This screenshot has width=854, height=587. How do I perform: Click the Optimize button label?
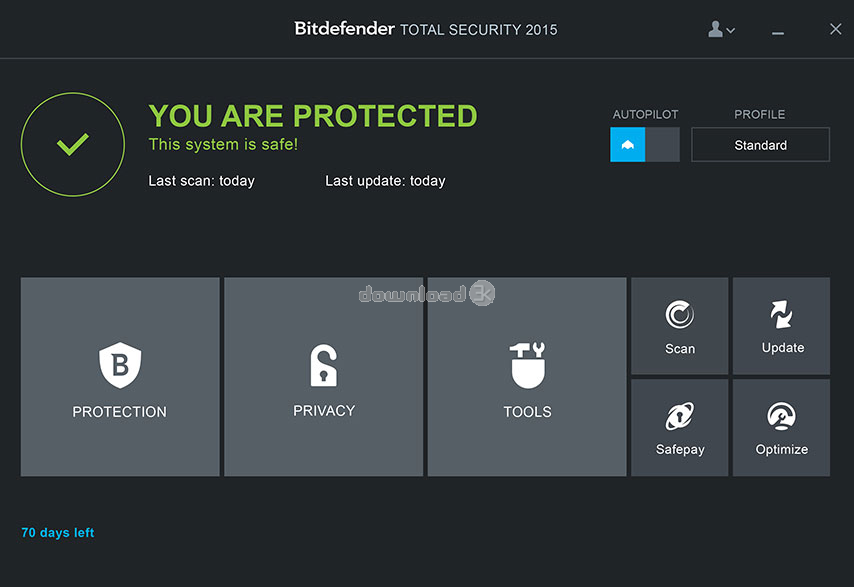782,449
